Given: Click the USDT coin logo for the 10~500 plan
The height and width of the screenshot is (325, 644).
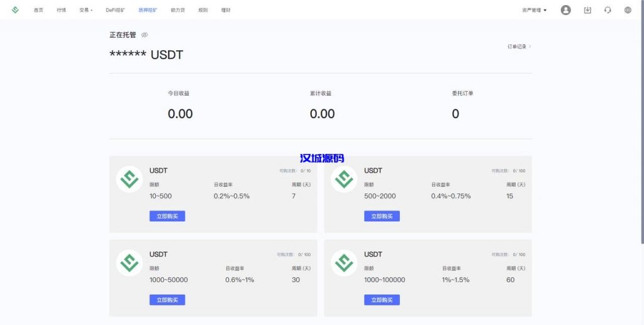Looking at the screenshot, I should point(130,179).
